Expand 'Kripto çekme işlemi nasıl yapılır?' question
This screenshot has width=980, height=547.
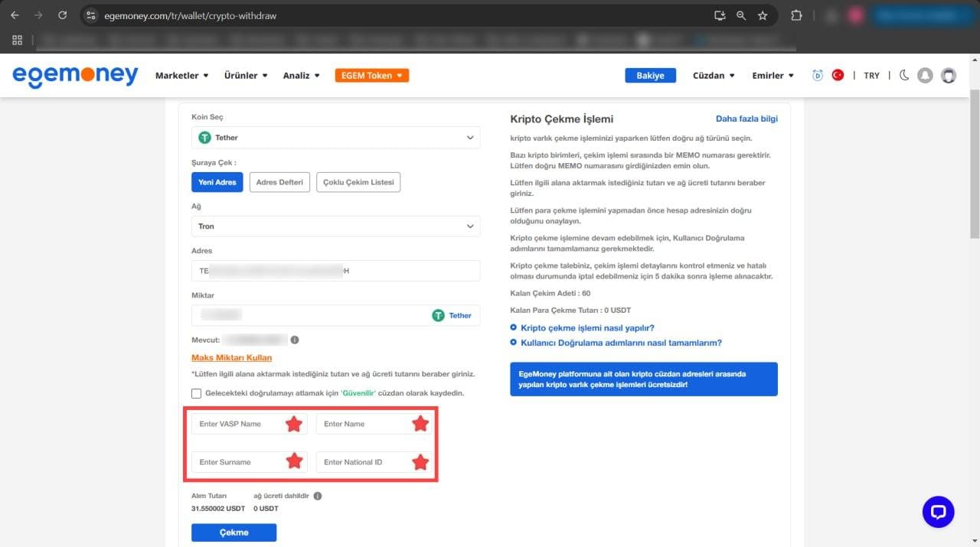[x=587, y=327]
